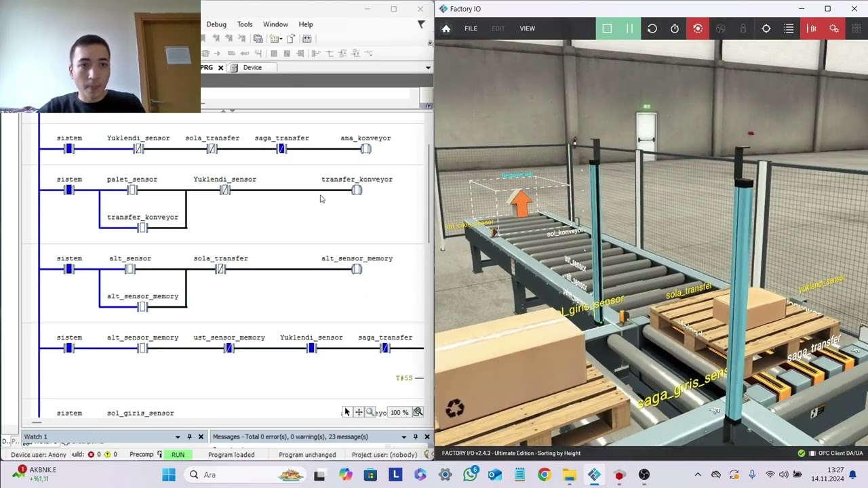Open OBS Studio from the taskbar
The width and height of the screenshot is (868, 488).
click(x=644, y=475)
